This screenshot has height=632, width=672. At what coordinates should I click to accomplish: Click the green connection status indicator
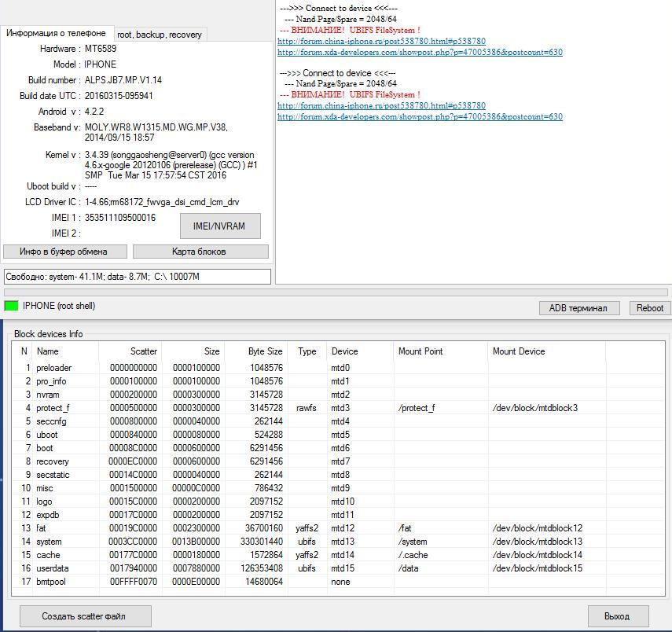pyautogui.click(x=11, y=306)
